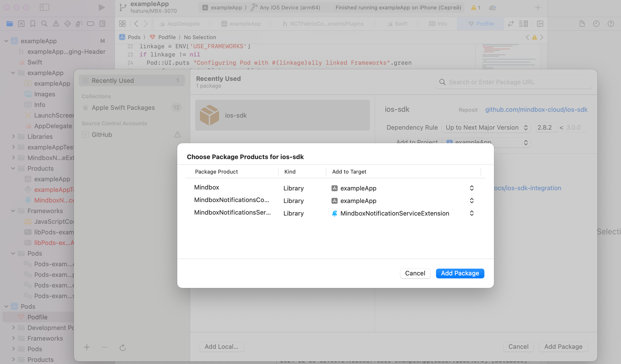Show the Quick Help inspector icon
621x364 pixels.
[x=611, y=24]
